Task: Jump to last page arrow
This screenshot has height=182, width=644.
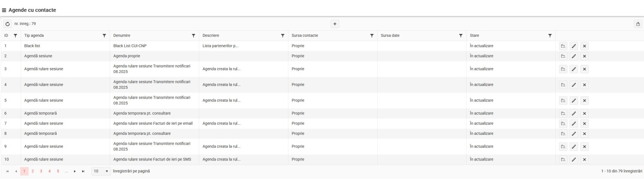Action: coord(83,171)
